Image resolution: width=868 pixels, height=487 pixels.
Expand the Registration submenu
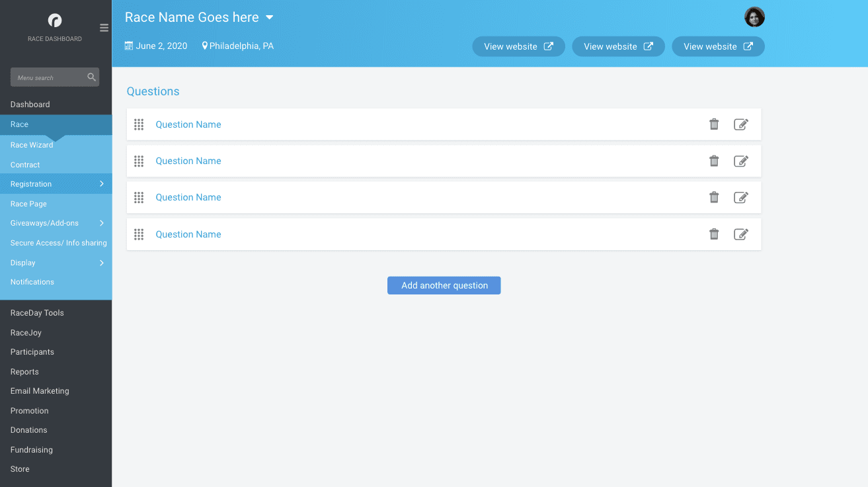(x=102, y=183)
